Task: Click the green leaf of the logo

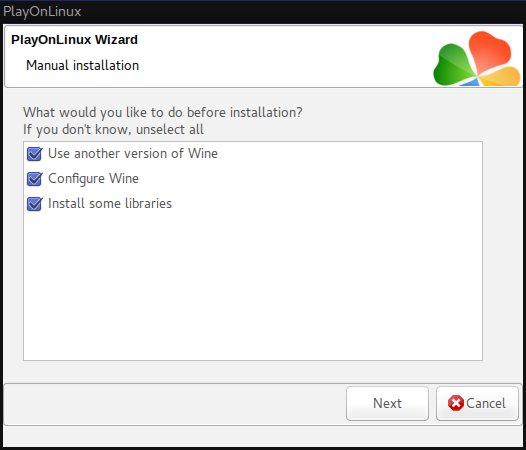Action: (x=453, y=65)
